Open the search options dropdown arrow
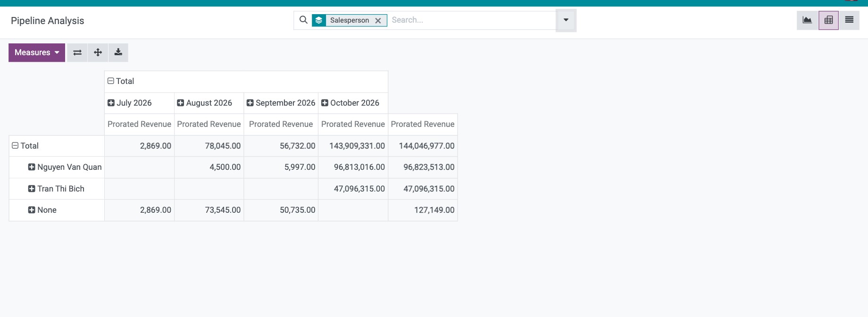The width and height of the screenshot is (868, 317). tap(566, 20)
